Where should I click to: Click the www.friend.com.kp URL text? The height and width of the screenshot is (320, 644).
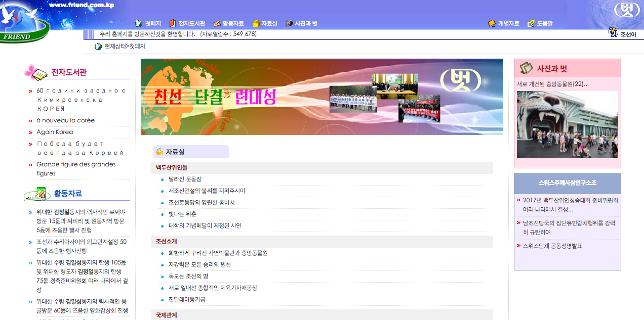click(82, 5)
